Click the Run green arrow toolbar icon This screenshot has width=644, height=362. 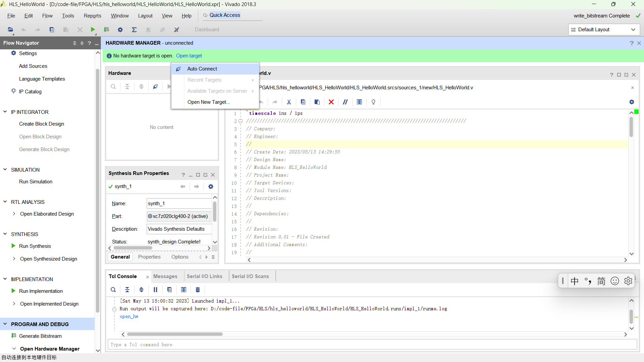coord(93,30)
